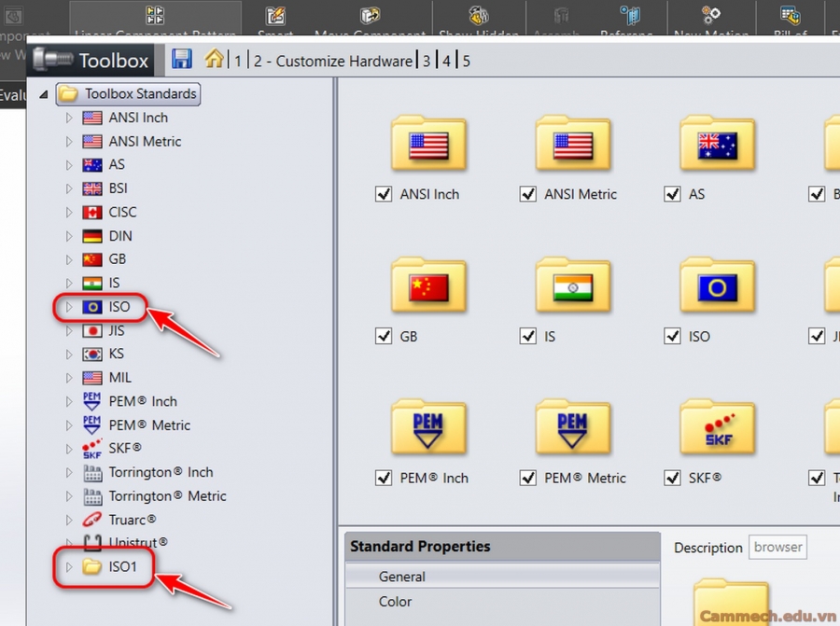
Task: Go to Toolbox home icon
Action: pos(214,58)
